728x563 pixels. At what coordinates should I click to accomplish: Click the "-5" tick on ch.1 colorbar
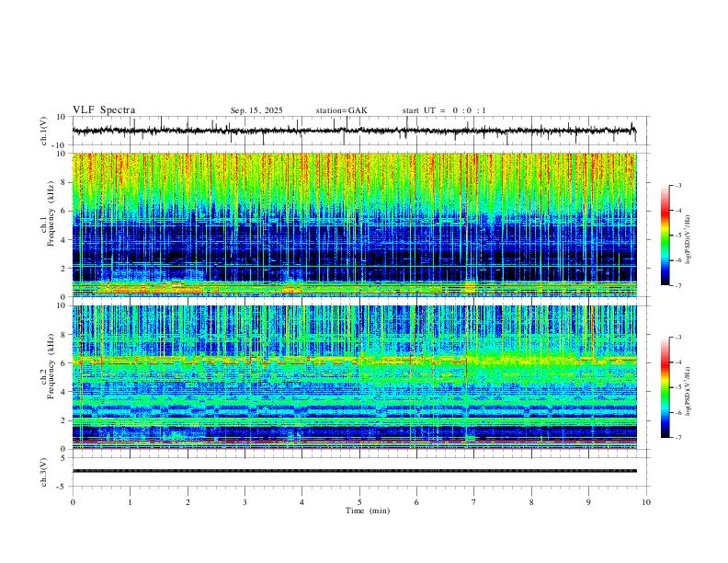click(x=678, y=236)
